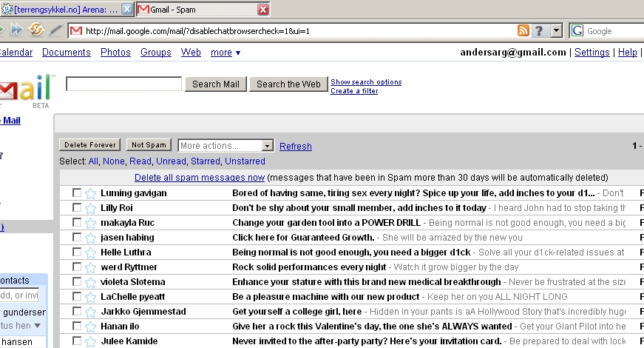Expand the more menu in top navigation
This screenshot has width=644, height=348.
225,53
